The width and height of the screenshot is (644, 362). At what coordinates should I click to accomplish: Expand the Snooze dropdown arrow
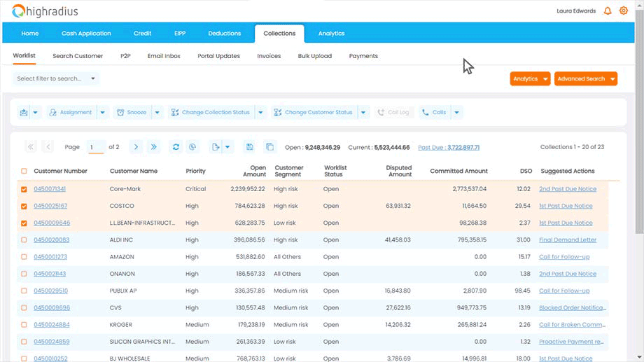tap(157, 113)
